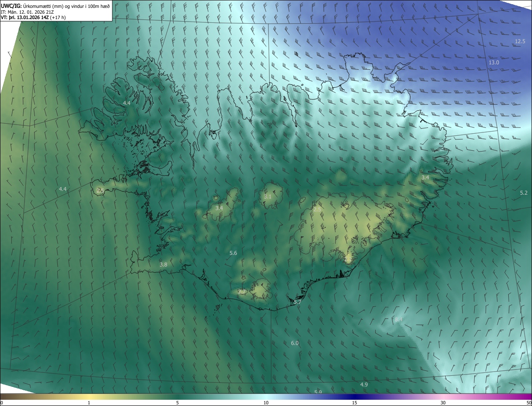The image size is (532, 406).
Task: Click the colour scale tick label 0
Action: click(x=2, y=403)
